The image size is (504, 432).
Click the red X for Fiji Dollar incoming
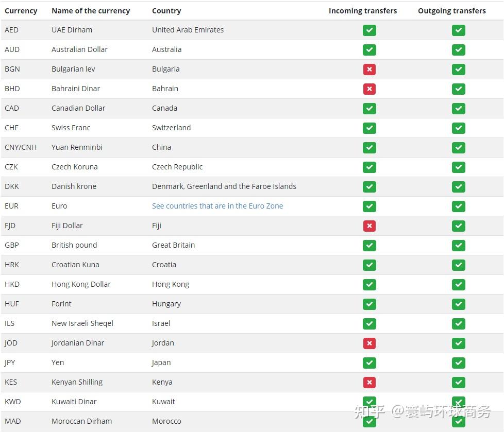click(x=369, y=226)
